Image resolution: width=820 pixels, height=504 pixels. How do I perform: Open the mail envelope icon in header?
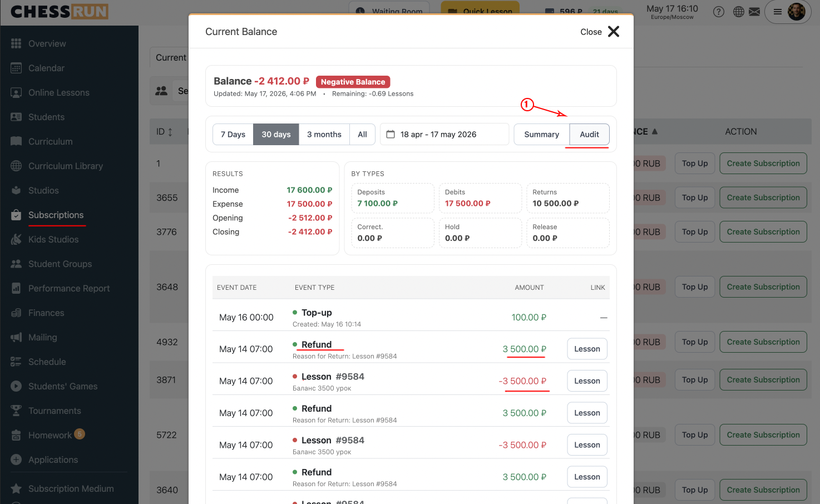[x=754, y=12]
